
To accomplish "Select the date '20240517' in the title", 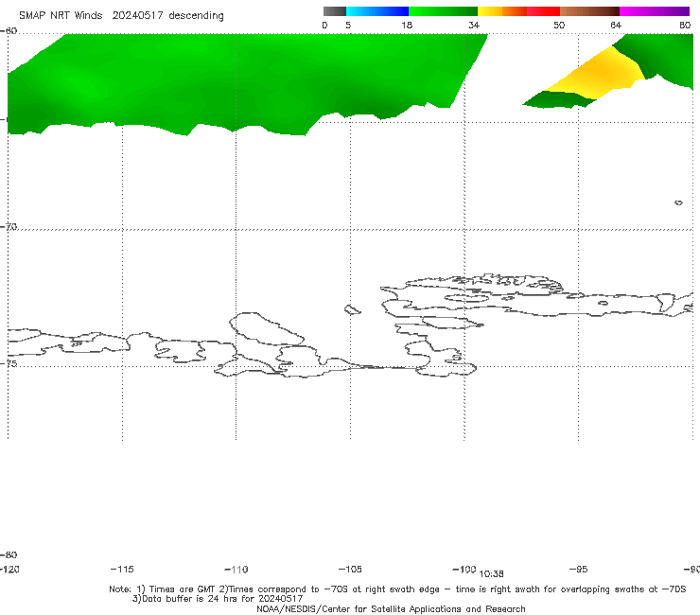I will point(137,15).
